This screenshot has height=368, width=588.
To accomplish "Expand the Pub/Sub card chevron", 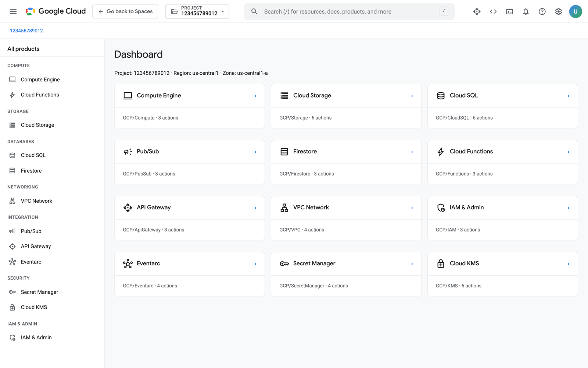I will coord(256,152).
